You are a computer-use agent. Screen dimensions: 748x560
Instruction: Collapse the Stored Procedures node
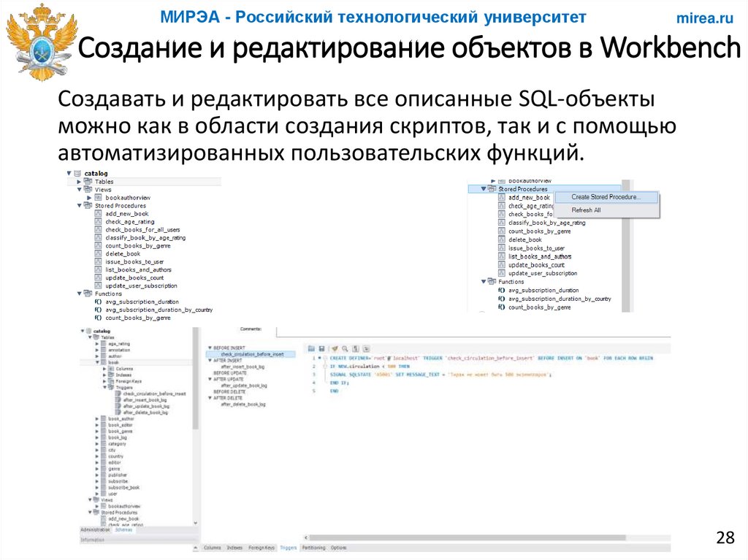click(x=78, y=206)
